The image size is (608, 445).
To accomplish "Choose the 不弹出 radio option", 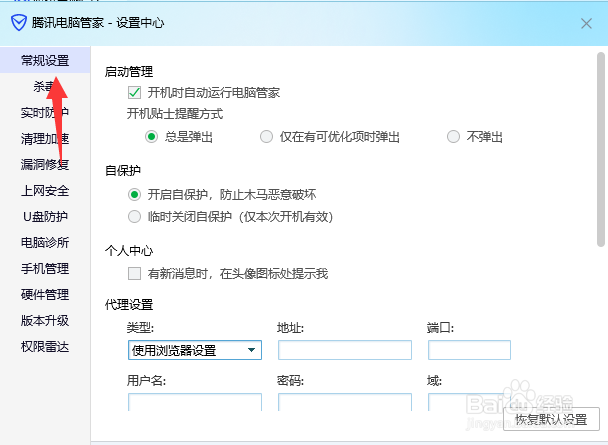I will coord(454,136).
